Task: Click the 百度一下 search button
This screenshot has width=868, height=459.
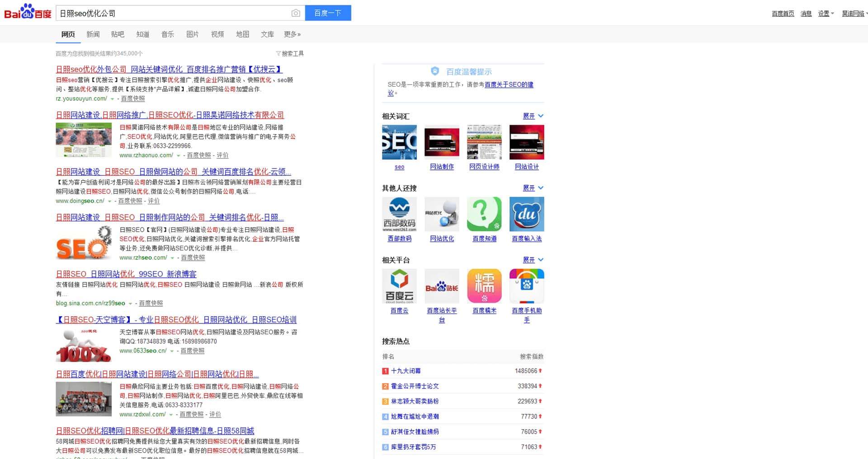Action: (328, 13)
